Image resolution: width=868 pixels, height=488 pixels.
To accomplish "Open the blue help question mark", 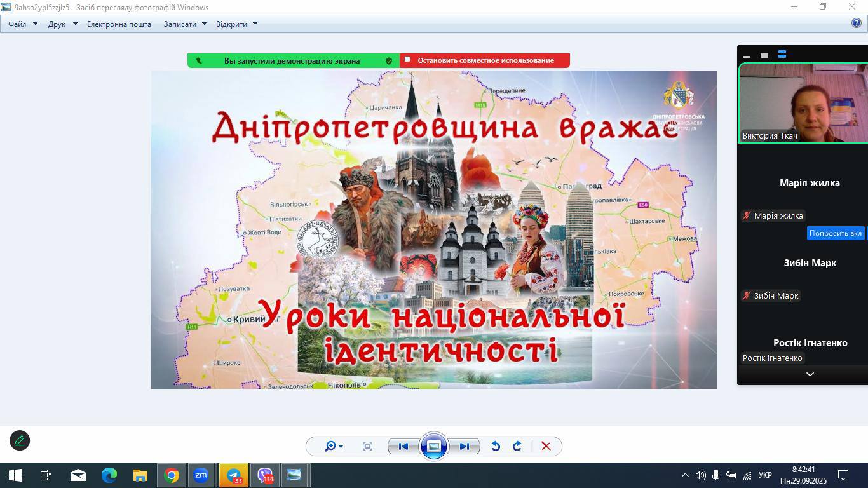I will tap(856, 23).
